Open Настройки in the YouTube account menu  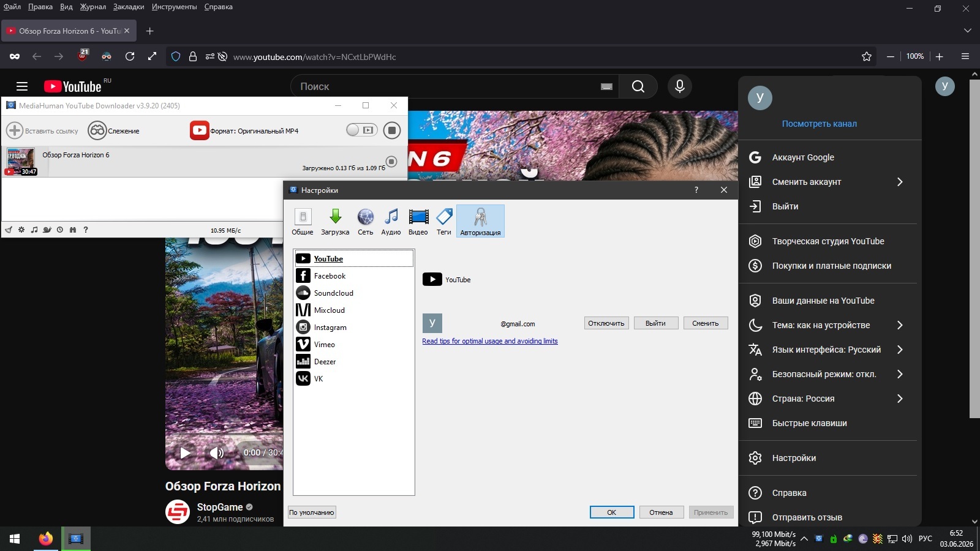click(x=827, y=458)
